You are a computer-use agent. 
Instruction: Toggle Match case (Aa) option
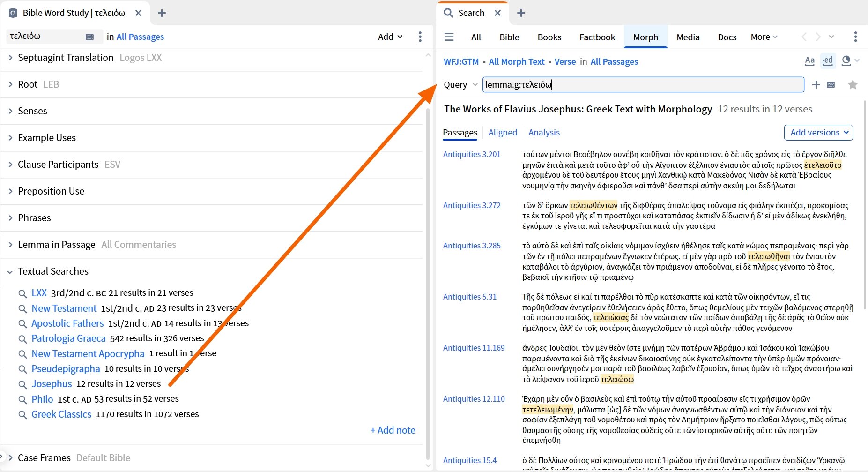(809, 61)
